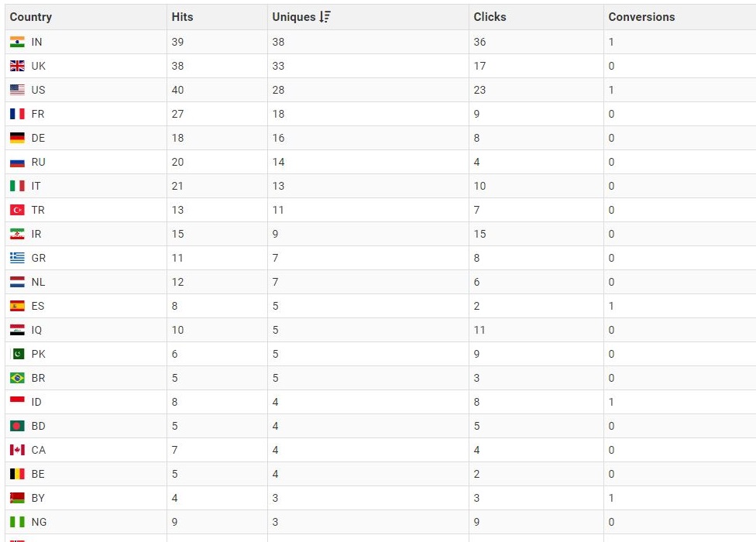756x542 pixels.
Task: Click the UK flag icon
Action: [17, 66]
